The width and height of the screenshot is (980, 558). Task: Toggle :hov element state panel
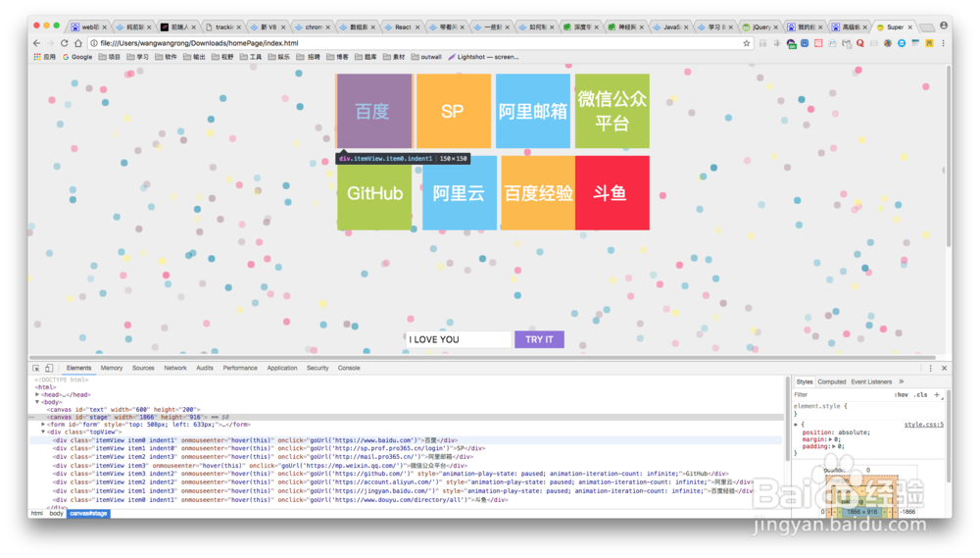901,395
